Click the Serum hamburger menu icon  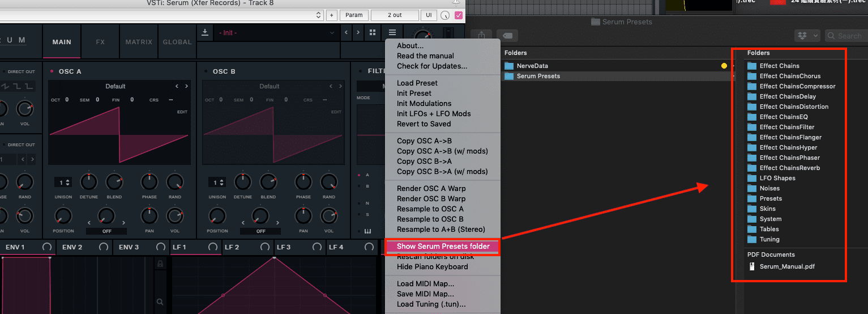click(392, 32)
